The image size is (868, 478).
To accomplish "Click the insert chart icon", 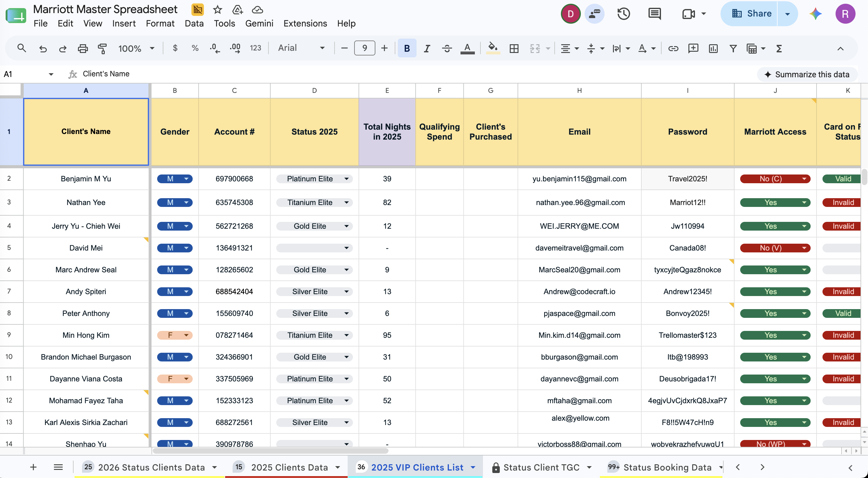I will point(713,49).
